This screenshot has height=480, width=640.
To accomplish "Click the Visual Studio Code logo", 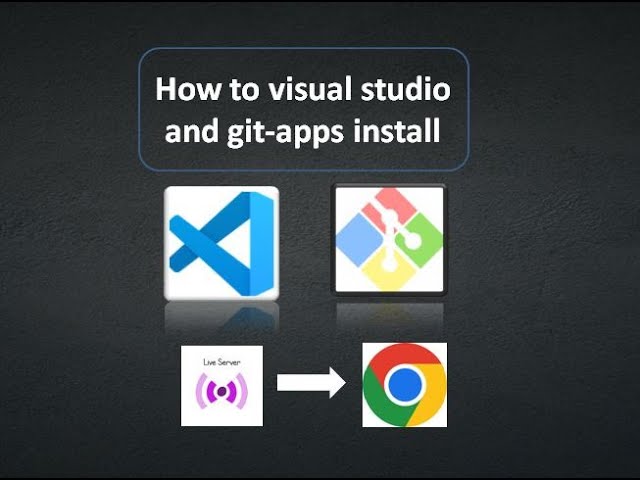I will tap(222, 243).
